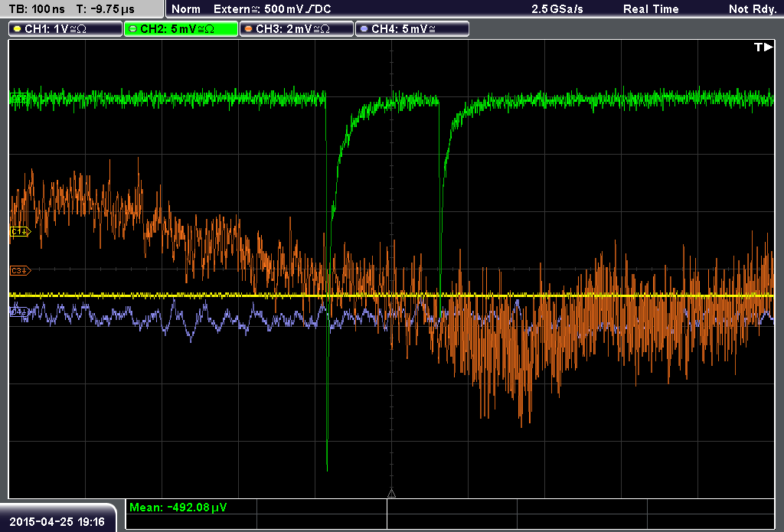Click the yellow C1 ground level marker
784x532 pixels.
[21, 231]
